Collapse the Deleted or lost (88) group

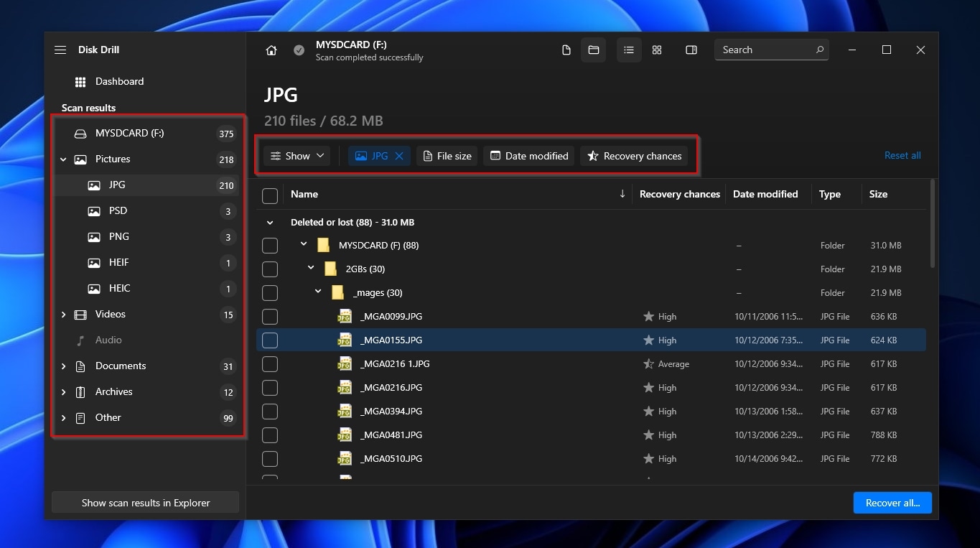coord(270,223)
